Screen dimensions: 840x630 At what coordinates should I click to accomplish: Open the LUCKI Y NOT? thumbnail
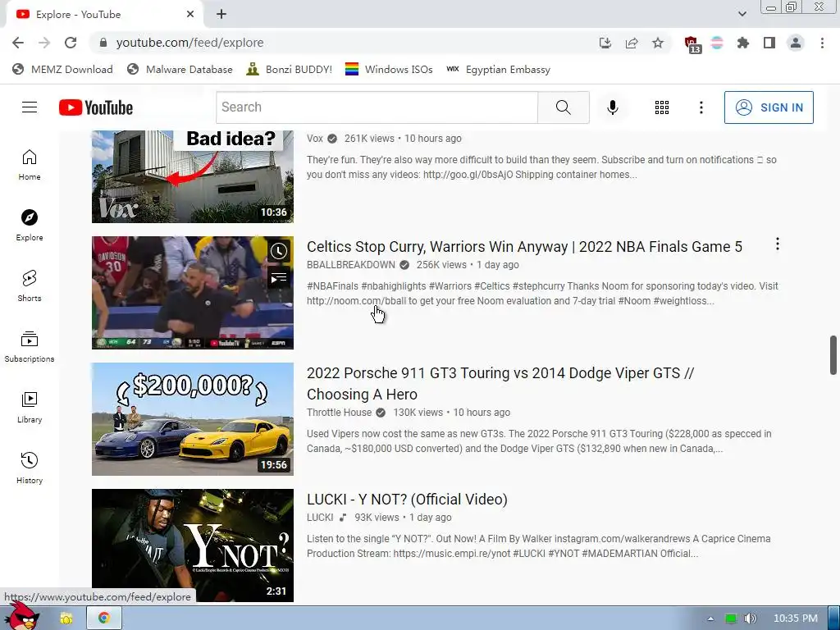(193, 546)
